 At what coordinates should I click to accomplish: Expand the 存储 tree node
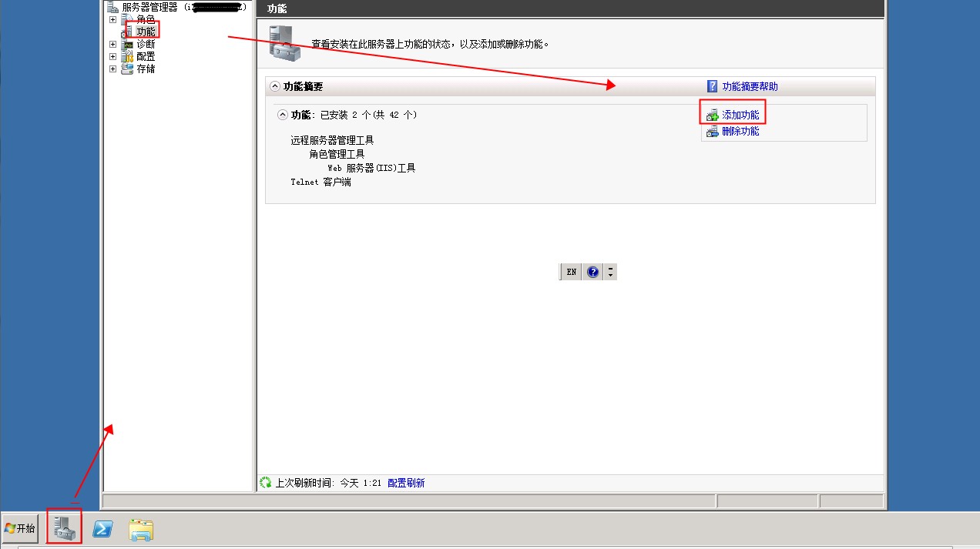113,69
